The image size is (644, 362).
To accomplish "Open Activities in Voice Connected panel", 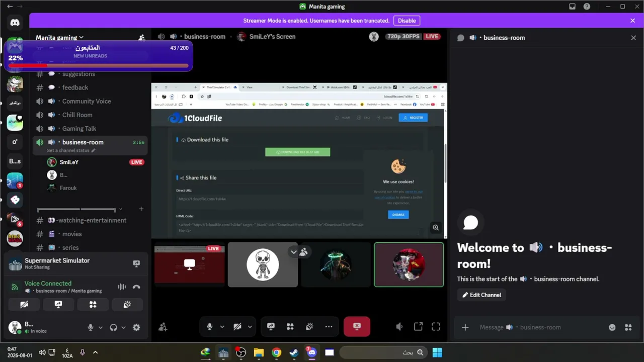I will tap(93, 305).
